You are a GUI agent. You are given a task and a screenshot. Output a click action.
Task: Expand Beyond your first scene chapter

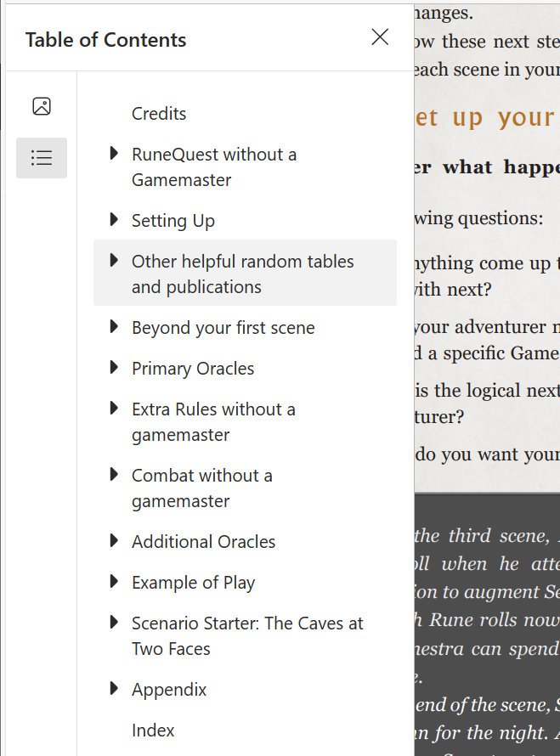[x=114, y=327]
